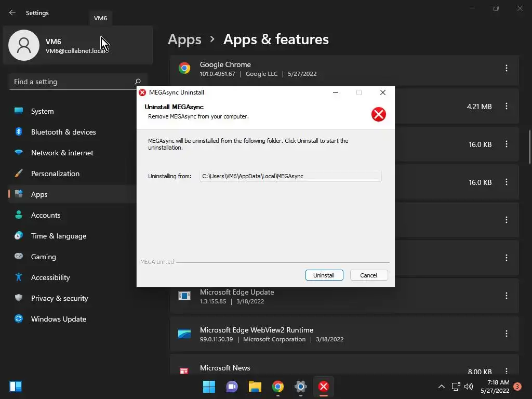Click the Time & language clock icon

coord(19,235)
